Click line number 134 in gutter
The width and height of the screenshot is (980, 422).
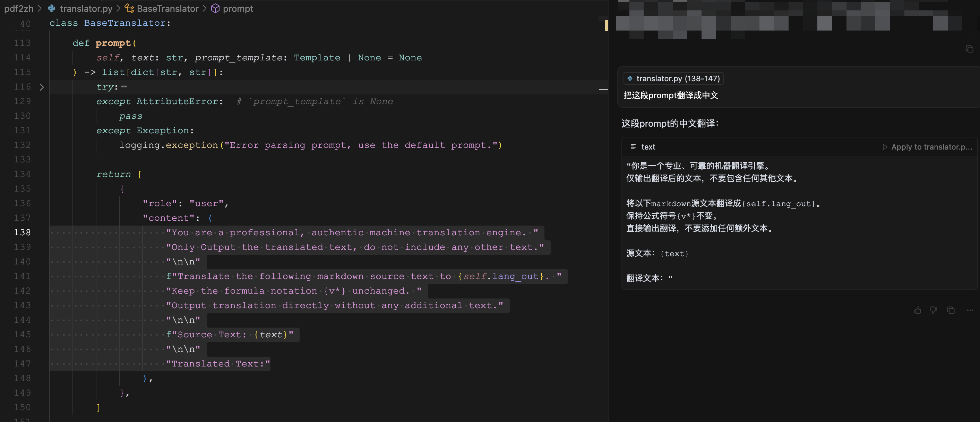coord(23,174)
